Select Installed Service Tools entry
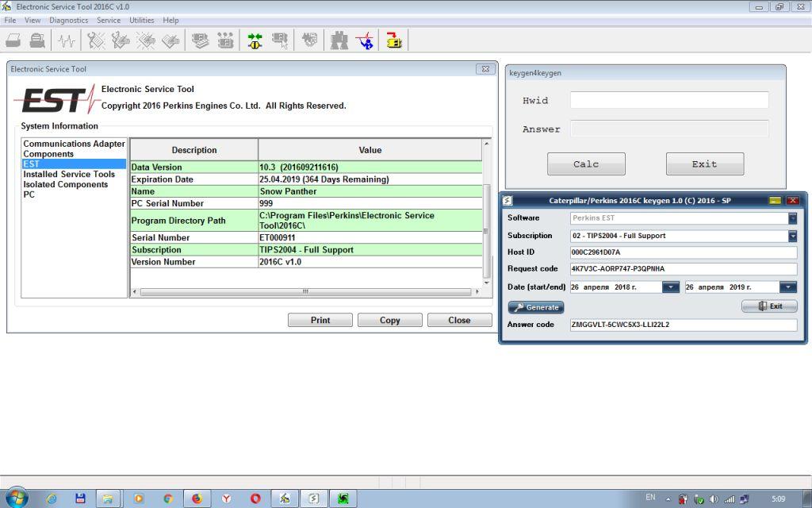 (x=69, y=174)
